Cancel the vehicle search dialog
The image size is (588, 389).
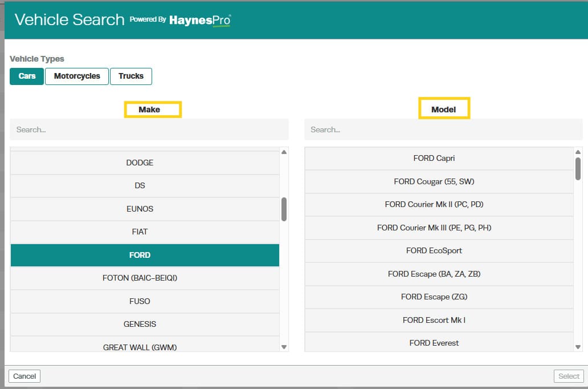coord(24,376)
